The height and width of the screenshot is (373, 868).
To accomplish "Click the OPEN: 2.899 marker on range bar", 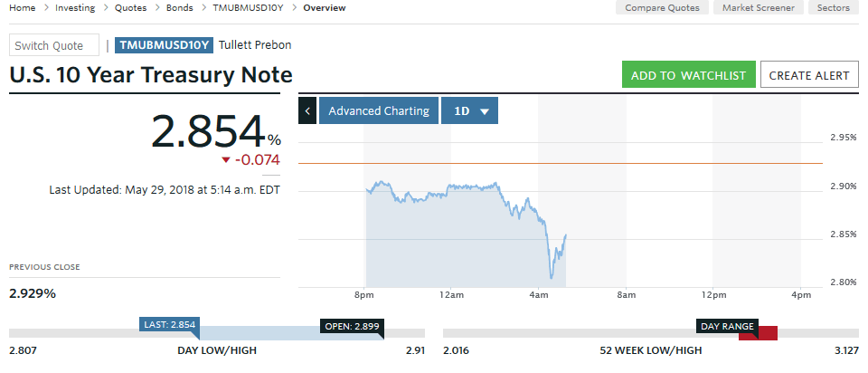I will point(352,326).
